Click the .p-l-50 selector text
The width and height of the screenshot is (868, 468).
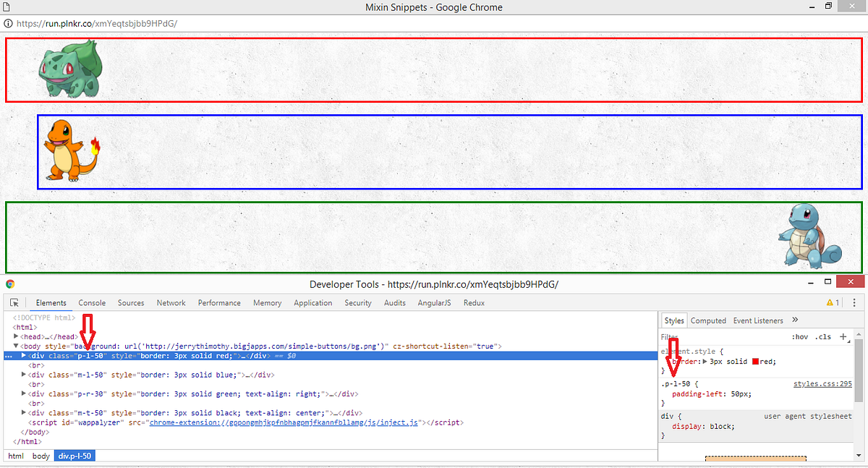(x=674, y=384)
